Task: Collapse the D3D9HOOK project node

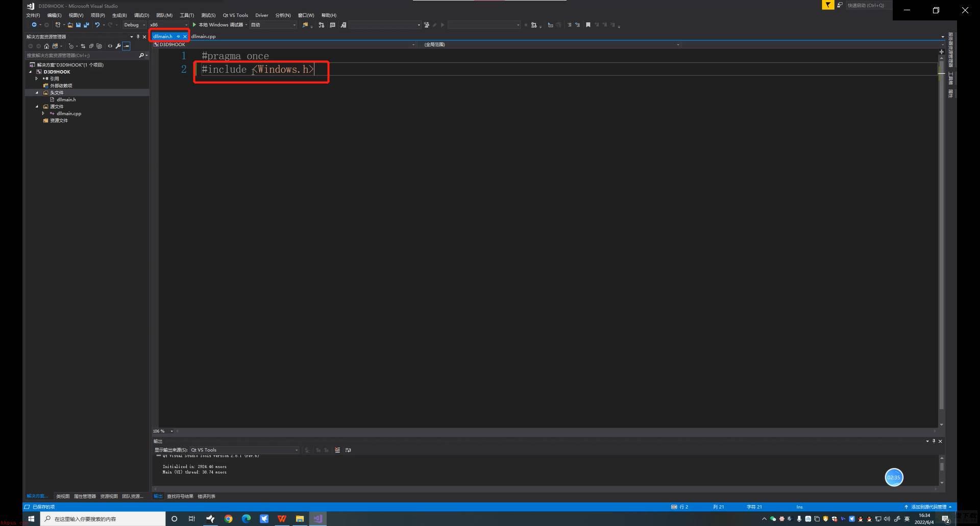Action: click(31, 72)
